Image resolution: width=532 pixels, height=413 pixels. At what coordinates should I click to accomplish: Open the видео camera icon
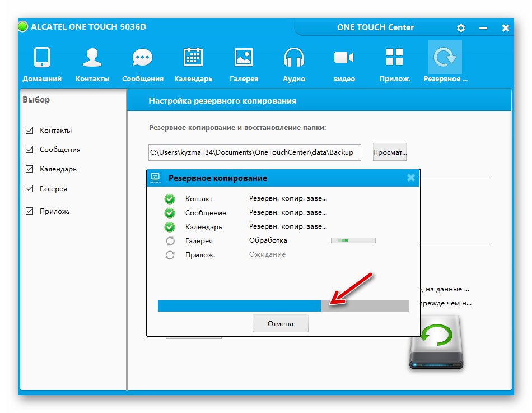coord(344,57)
